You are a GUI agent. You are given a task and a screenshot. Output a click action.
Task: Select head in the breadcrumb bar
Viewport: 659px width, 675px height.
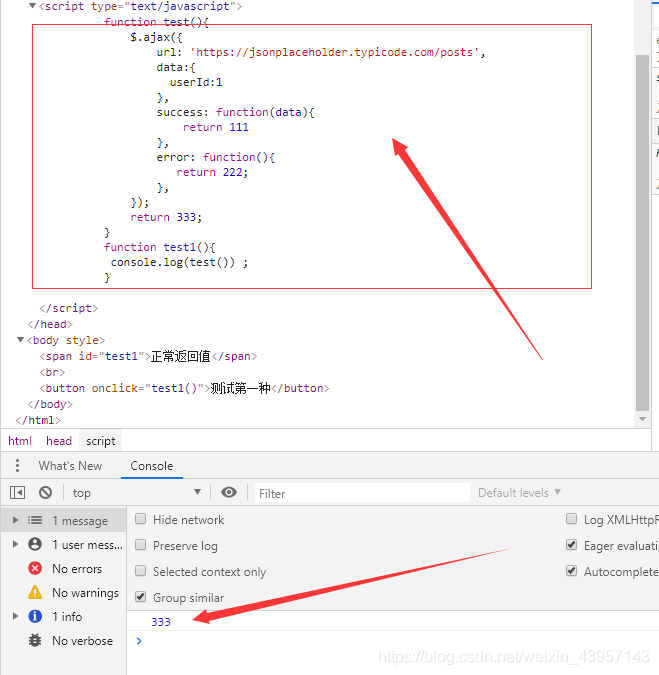point(59,441)
